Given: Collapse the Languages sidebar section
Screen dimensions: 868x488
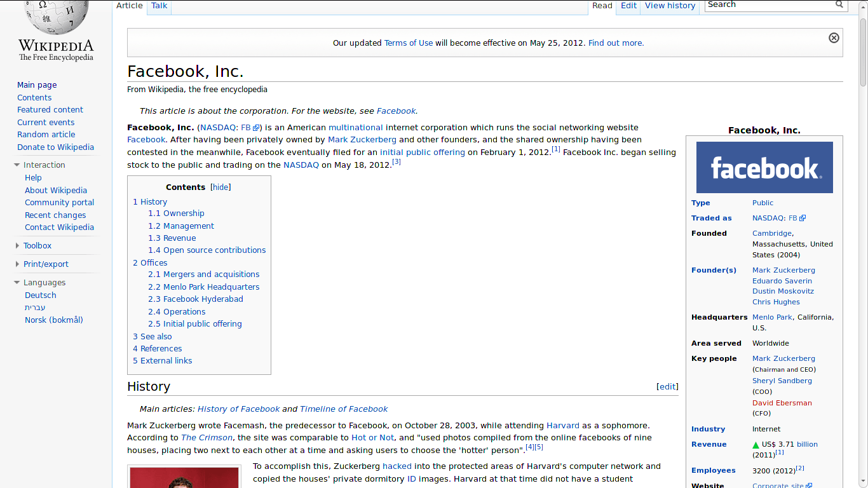Looking at the screenshot, I should [17, 283].
